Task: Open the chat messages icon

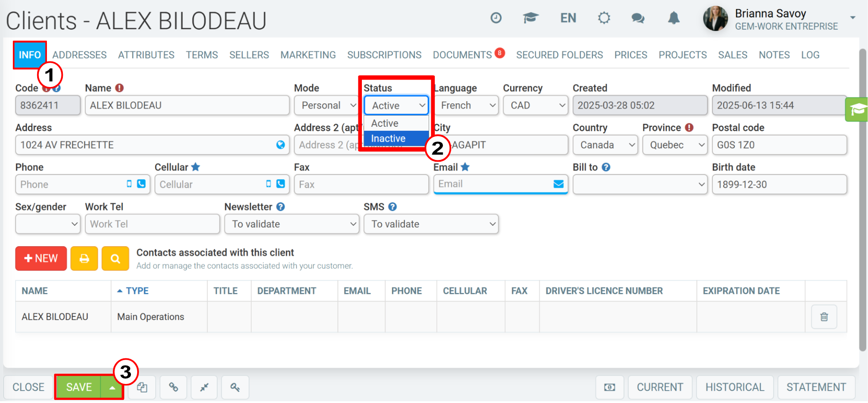Action: pos(638,18)
